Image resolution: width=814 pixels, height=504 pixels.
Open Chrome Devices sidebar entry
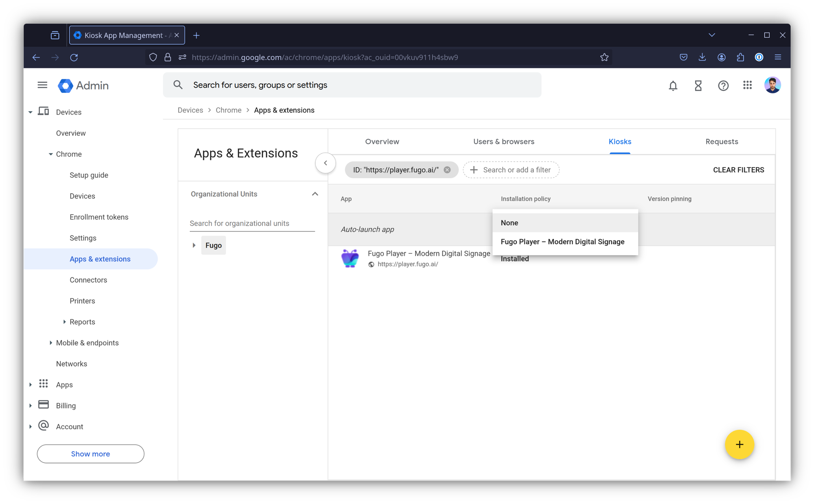pos(82,196)
